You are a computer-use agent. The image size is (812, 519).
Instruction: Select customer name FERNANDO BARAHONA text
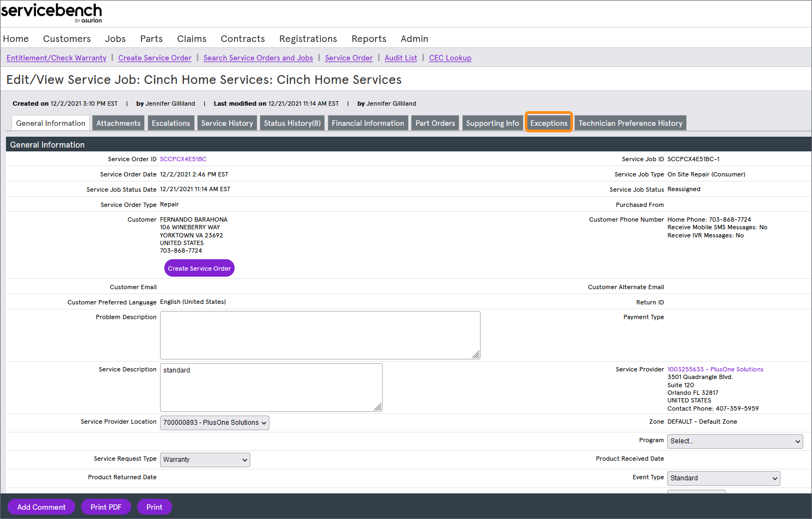pyautogui.click(x=194, y=219)
